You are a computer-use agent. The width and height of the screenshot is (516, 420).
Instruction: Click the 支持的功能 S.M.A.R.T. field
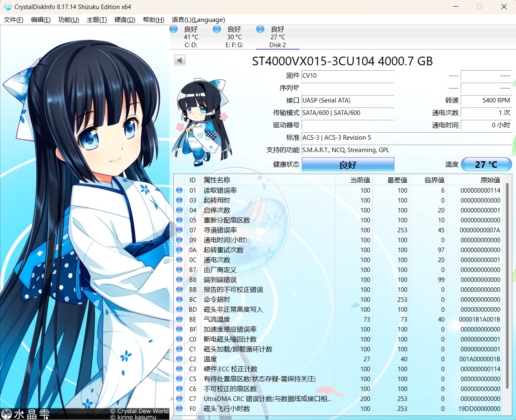(407, 150)
